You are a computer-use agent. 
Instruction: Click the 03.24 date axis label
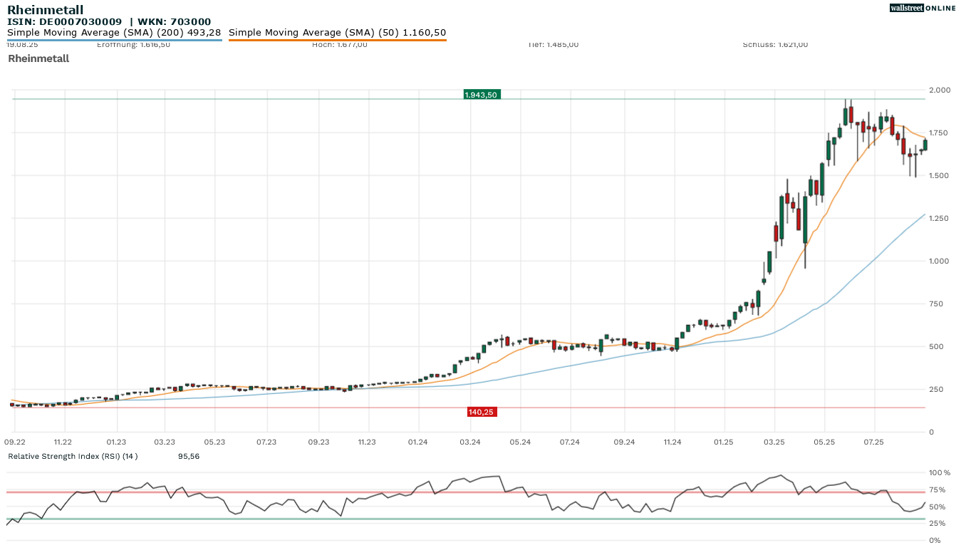click(x=469, y=442)
